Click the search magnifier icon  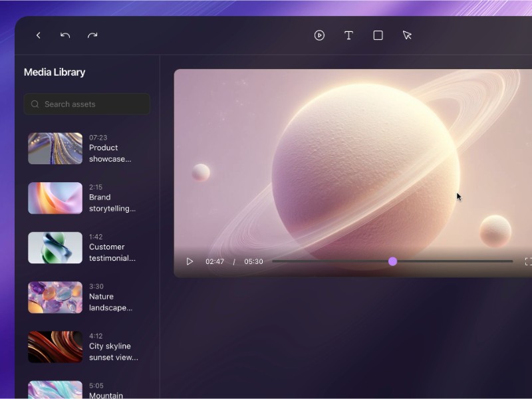pyautogui.click(x=35, y=104)
